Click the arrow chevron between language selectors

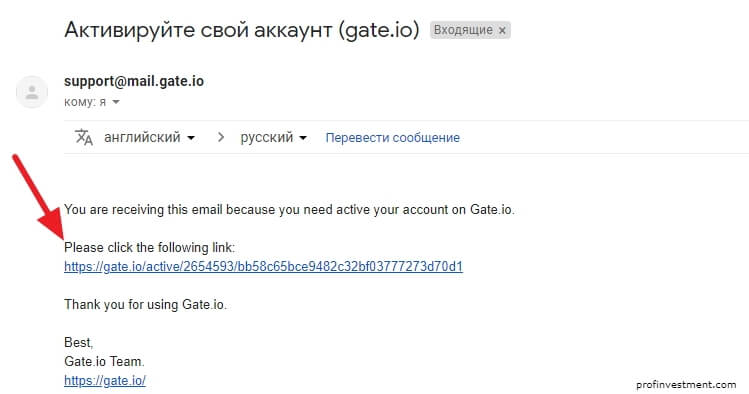[x=220, y=137]
